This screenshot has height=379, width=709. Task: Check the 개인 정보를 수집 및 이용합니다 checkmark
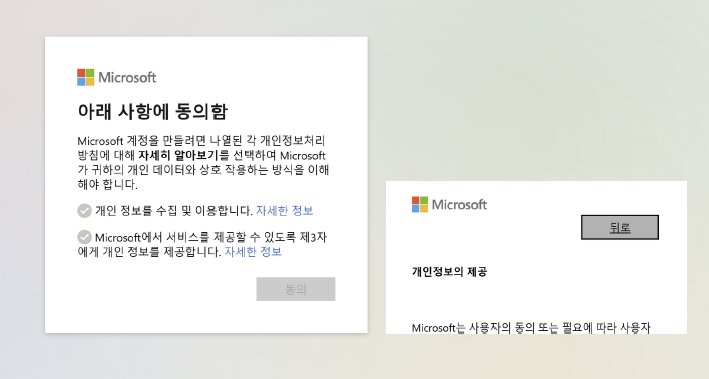(x=85, y=211)
